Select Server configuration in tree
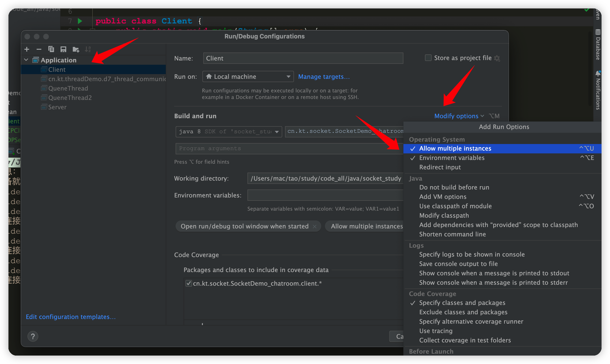The image size is (610, 364). pyautogui.click(x=93, y=107)
